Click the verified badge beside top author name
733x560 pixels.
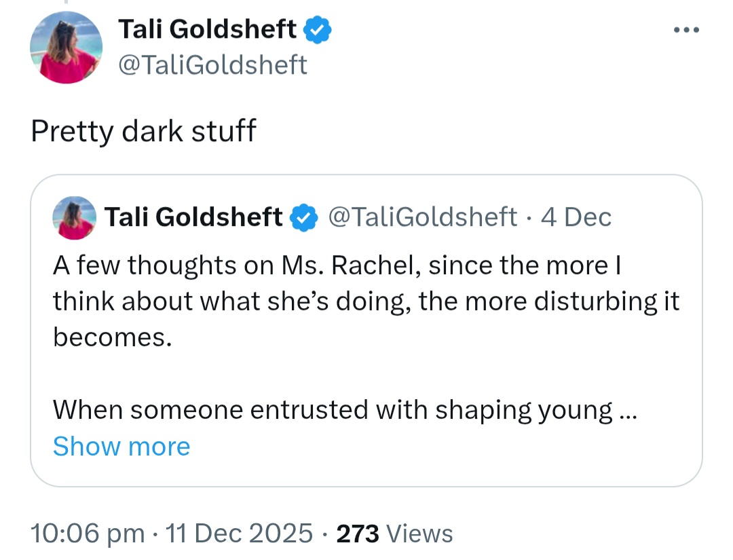tap(318, 29)
